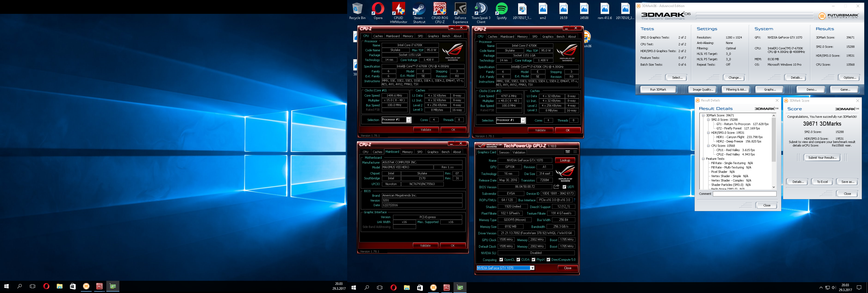Screen dimensions: 868x293
Task: Click the Result Details scrollbar down arrow
Action: [773, 187]
